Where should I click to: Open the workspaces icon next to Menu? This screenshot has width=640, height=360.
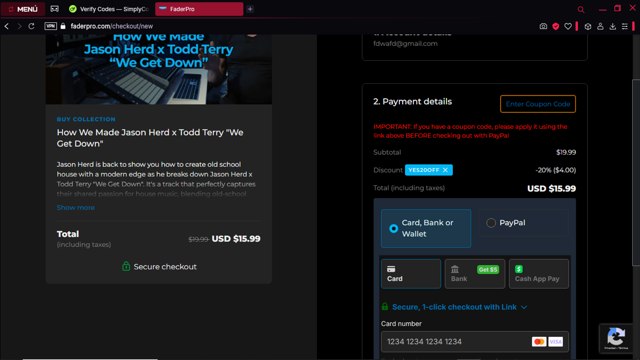(x=54, y=9)
